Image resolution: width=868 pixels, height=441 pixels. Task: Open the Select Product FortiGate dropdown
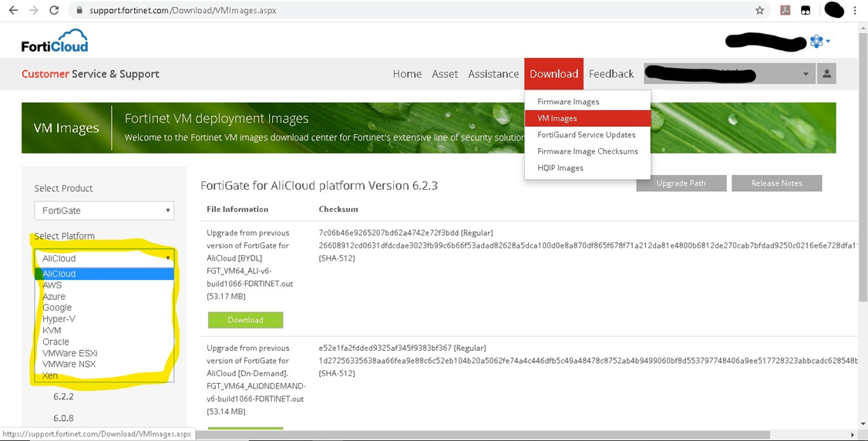(x=104, y=210)
